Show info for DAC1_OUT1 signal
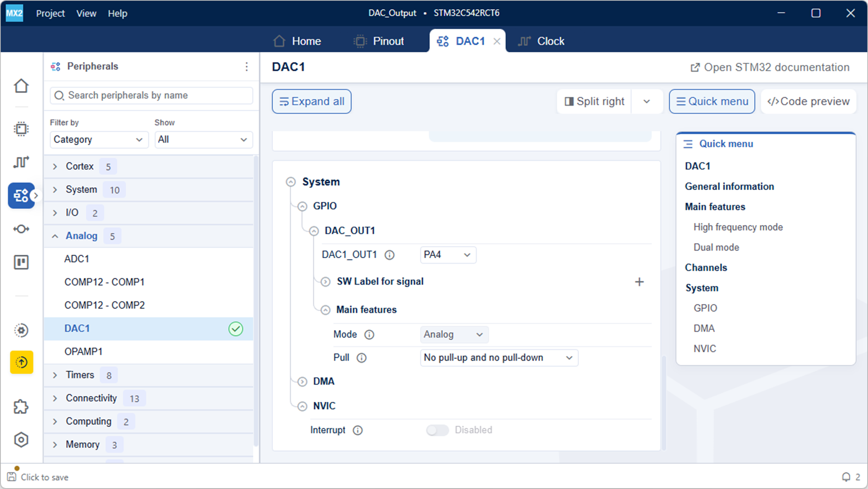The width and height of the screenshot is (868, 489). pyautogui.click(x=390, y=255)
